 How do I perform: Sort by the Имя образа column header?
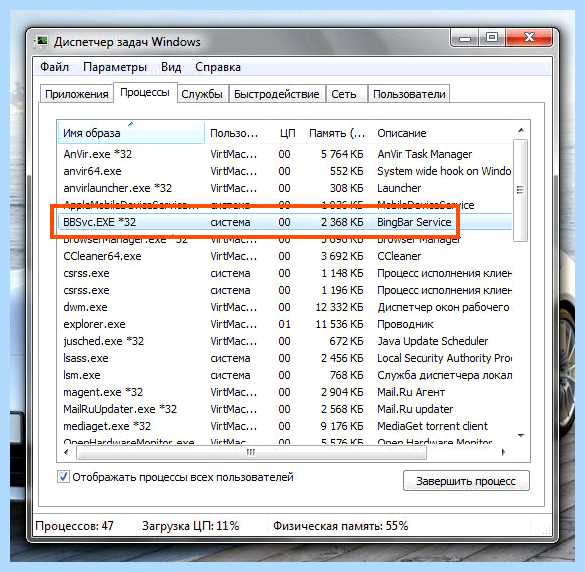click(x=131, y=133)
